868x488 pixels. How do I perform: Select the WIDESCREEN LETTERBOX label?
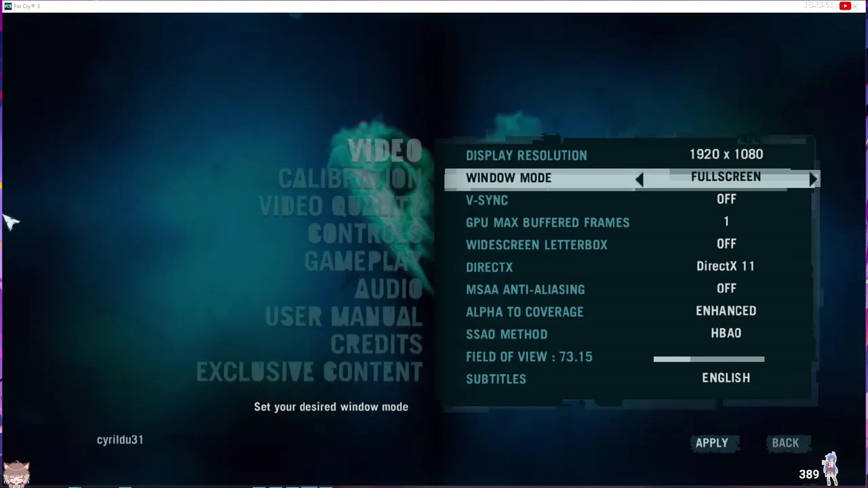tap(536, 245)
